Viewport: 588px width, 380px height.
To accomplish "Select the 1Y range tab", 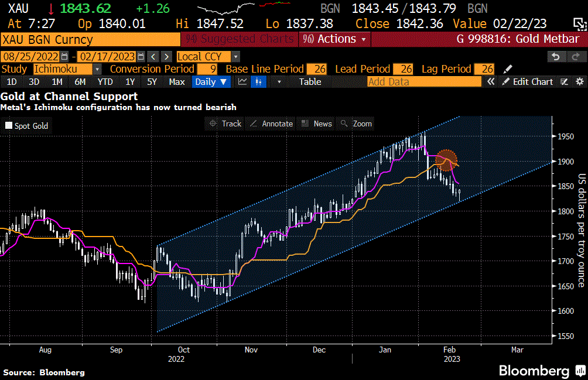I will point(130,82).
